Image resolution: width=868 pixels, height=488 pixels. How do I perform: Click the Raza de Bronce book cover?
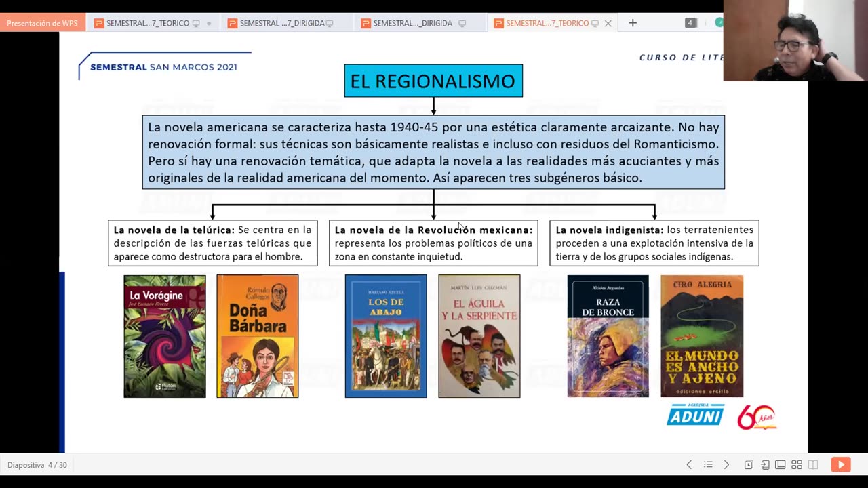tap(608, 336)
